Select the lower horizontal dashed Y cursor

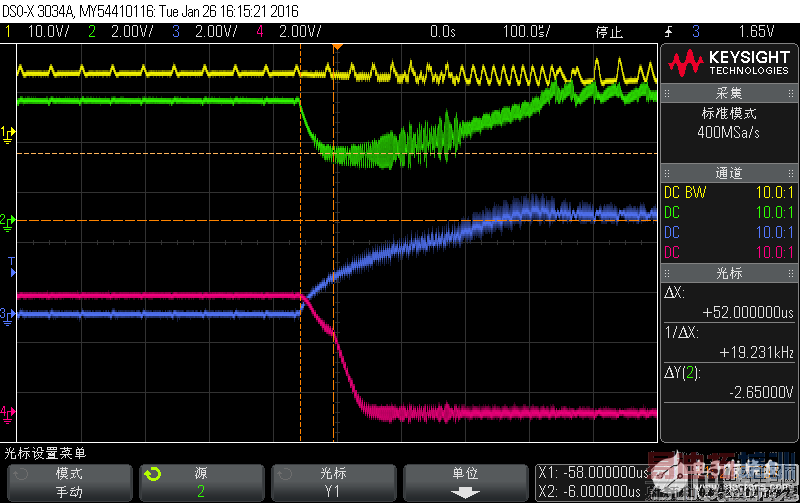(337, 220)
